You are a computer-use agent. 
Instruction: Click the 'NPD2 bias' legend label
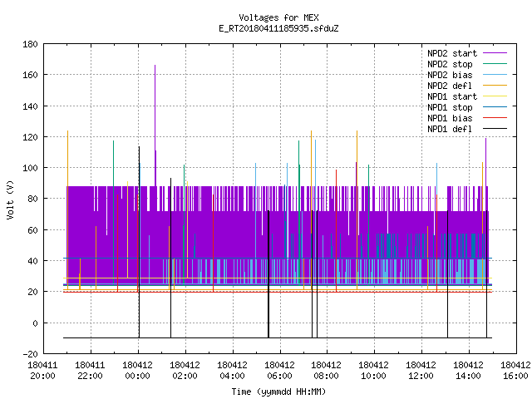(450, 75)
